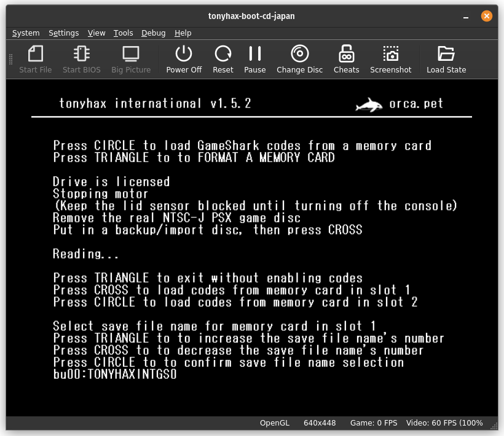Click 'Press CIRCLE to to confirm save file' line

click(228, 362)
